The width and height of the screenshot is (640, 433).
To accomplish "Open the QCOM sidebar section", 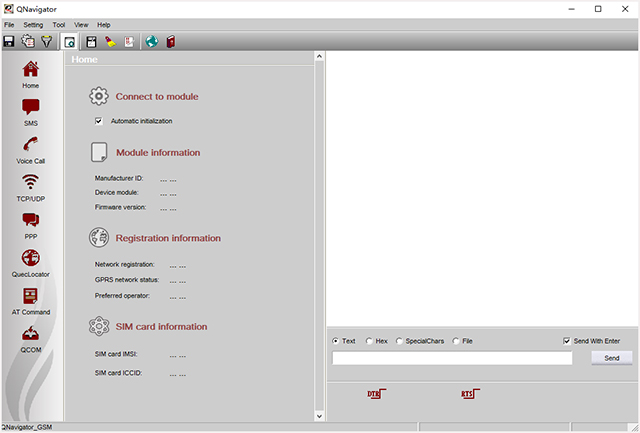I will coord(31,339).
